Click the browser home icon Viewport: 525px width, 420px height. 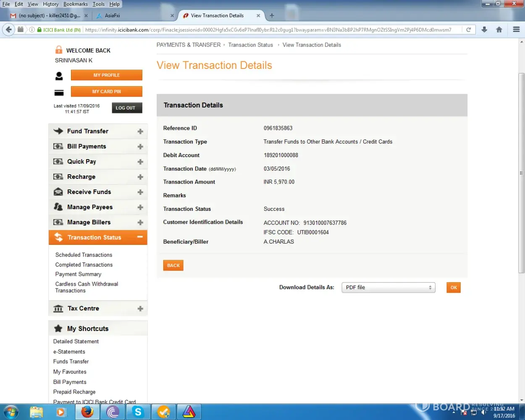[499, 30]
